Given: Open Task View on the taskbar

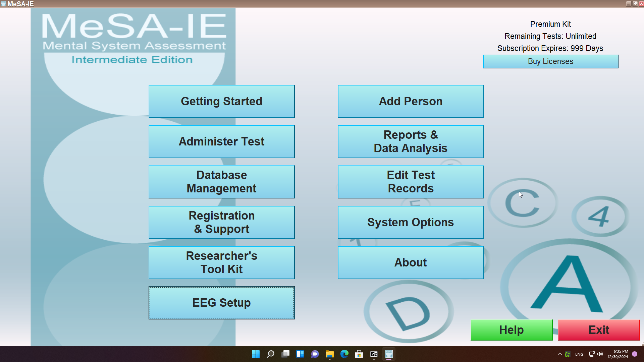Looking at the screenshot, I should point(285,354).
